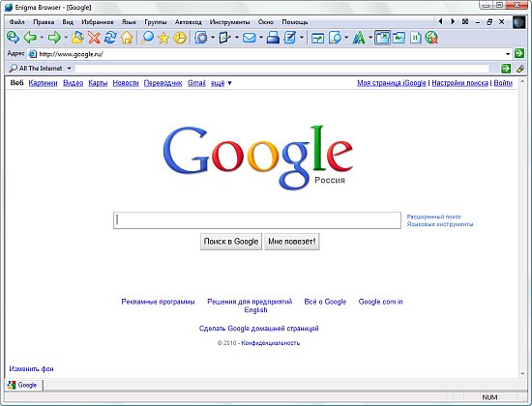Open the Инструменты menu

point(229,22)
